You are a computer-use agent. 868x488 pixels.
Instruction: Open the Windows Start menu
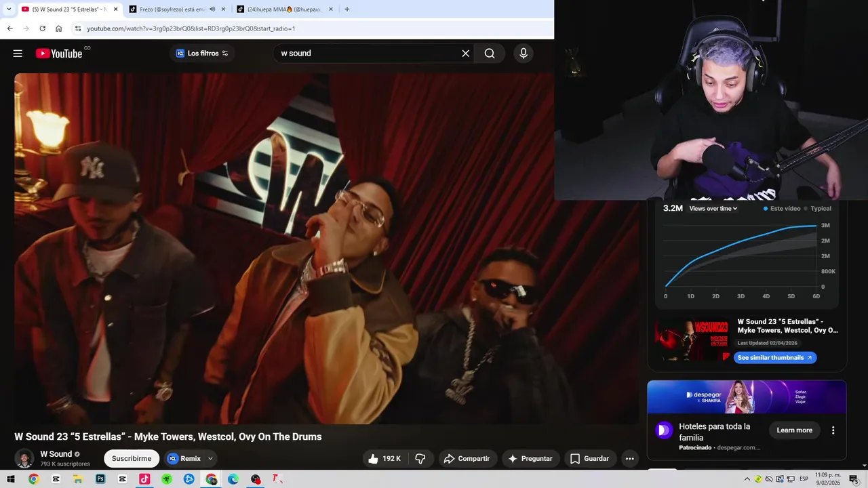click(x=11, y=479)
